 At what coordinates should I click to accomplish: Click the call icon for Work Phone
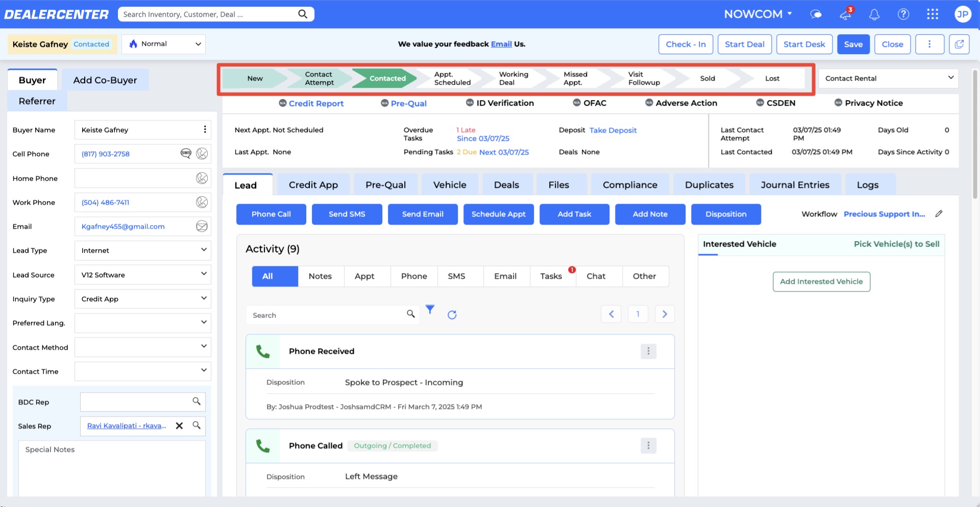[x=202, y=202]
